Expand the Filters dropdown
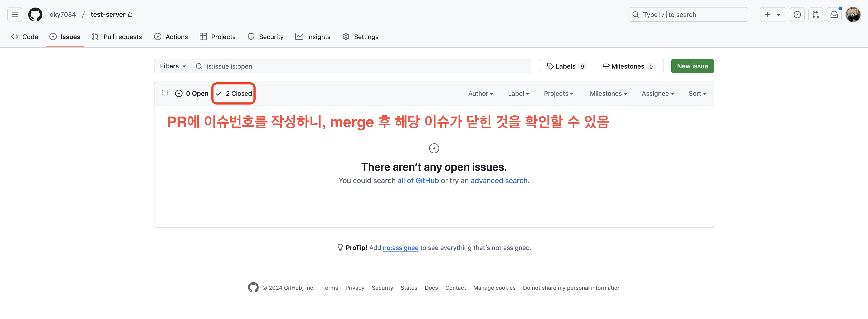This screenshot has height=319, width=868. (x=173, y=66)
